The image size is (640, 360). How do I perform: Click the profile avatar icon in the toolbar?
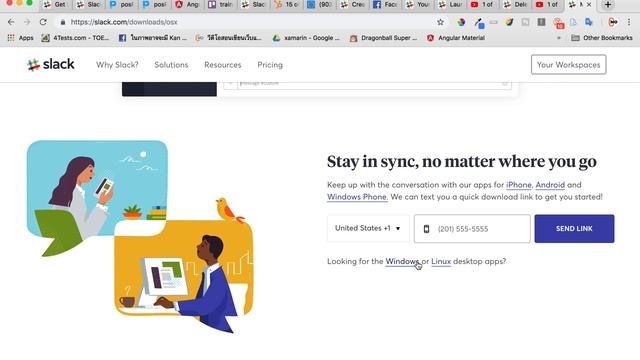point(613,22)
